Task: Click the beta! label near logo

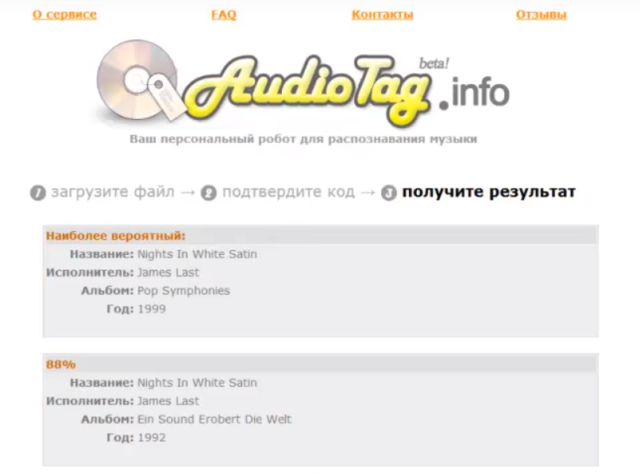Action: pyautogui.click(x=434, y=63)
